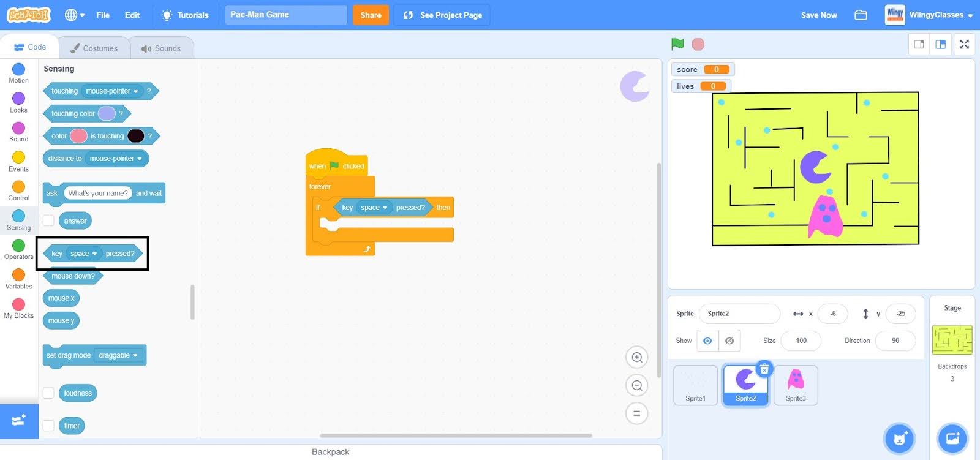980x460 pixels.
Task: Click the y position field
Action: (x=900, y=314)
